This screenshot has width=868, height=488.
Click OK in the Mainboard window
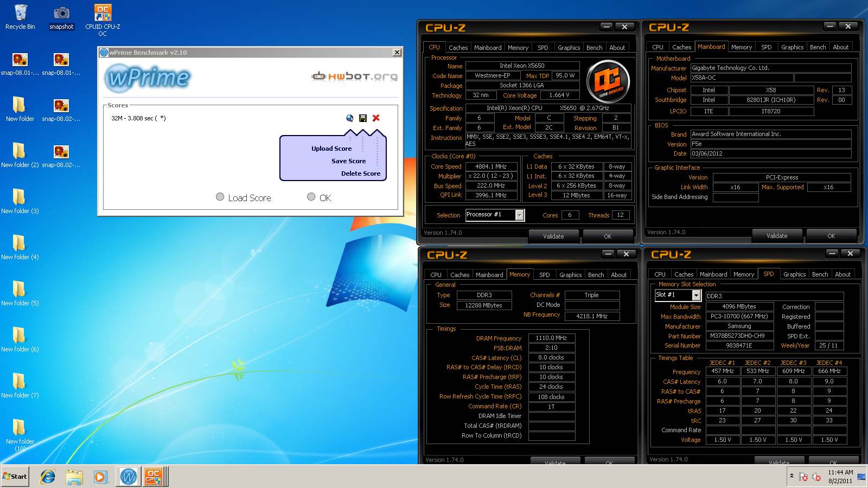pos(831,236)
